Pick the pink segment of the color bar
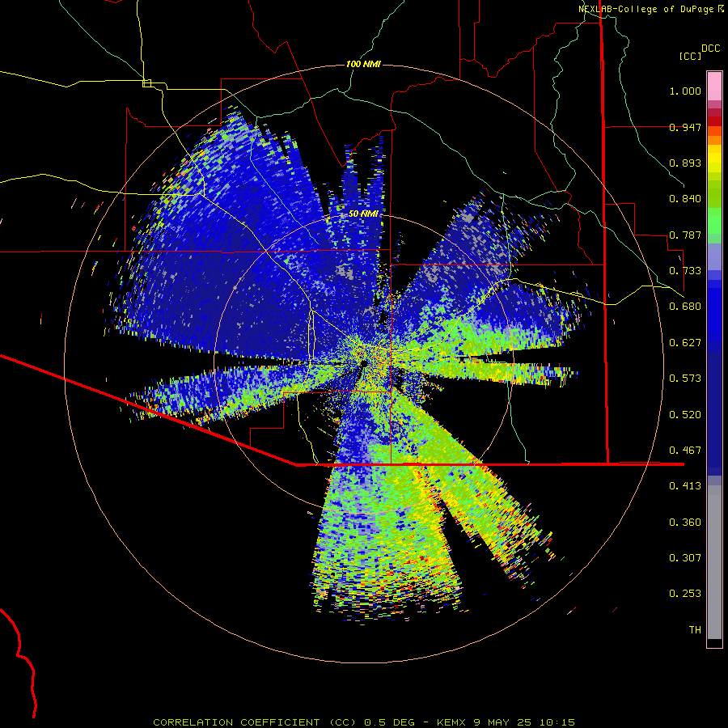The width and height of the screenshot is (728, 728). click(714, 87)
